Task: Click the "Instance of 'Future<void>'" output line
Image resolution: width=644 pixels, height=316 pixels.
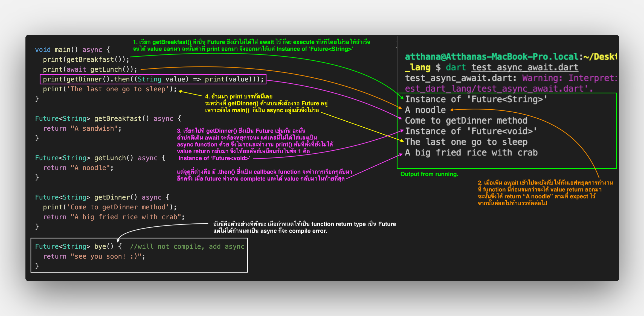Action: point(471,131)
